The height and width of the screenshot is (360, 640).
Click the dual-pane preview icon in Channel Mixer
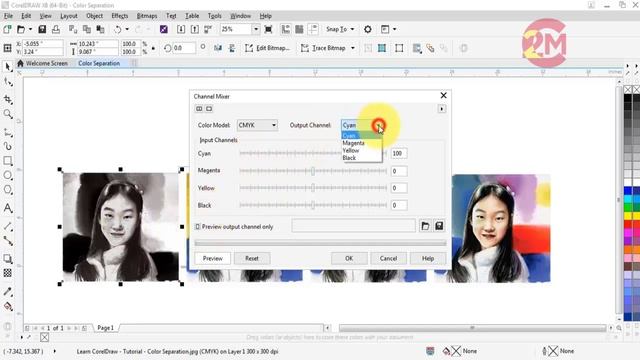coord(199,109)
